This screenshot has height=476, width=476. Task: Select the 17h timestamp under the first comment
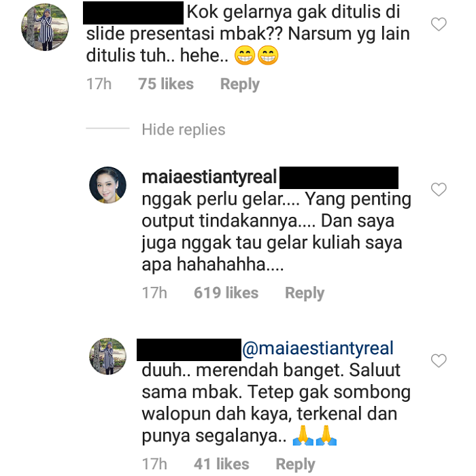click(x=99, y=84)
